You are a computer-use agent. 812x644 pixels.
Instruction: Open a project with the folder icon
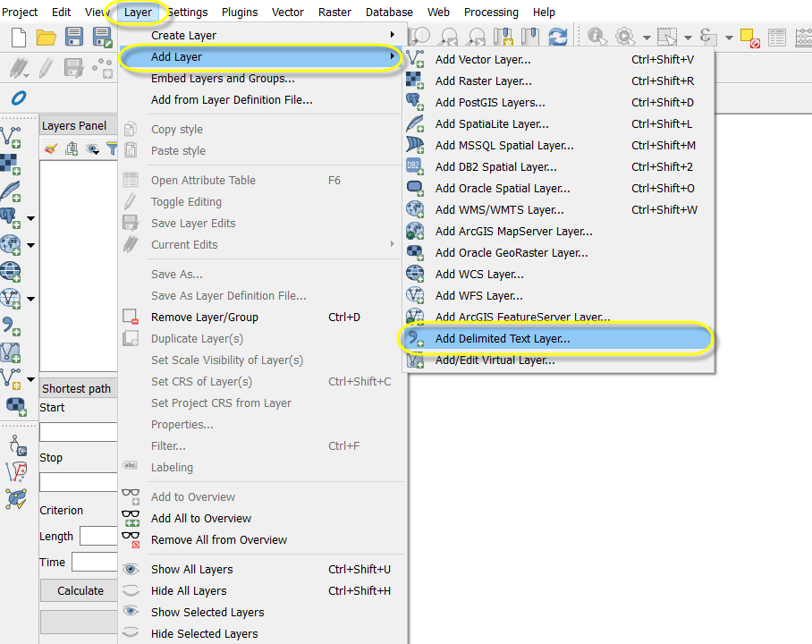coord(46,37)
